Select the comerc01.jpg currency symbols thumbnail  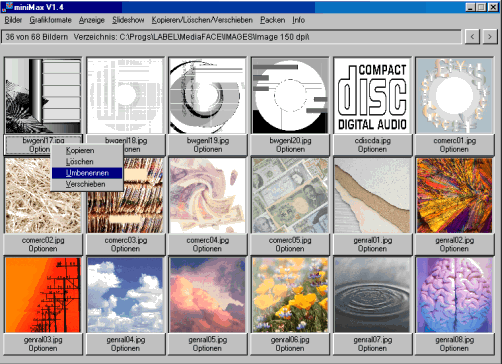(454, 96)
